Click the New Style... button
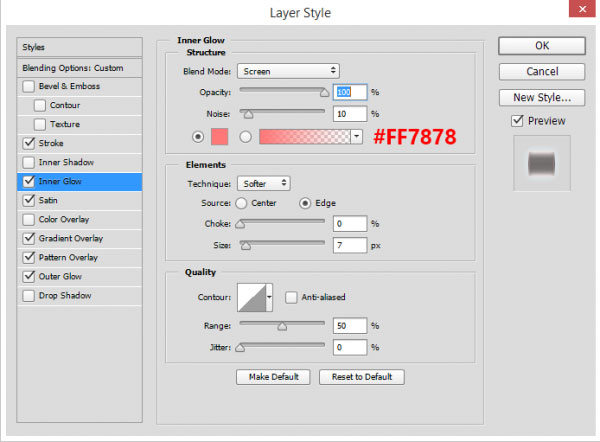This screenshot has width=600, height=442. [x=542, y=98]
